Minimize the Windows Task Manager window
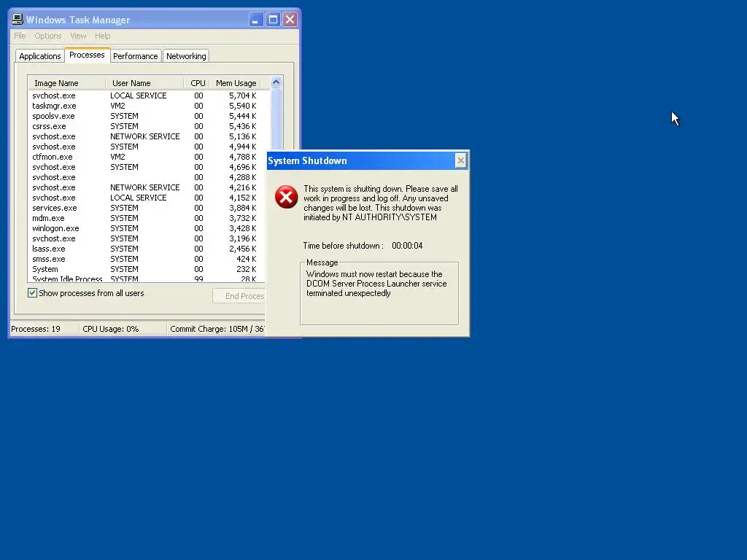This screenshot has height=560, width=747. click(256, 20)
